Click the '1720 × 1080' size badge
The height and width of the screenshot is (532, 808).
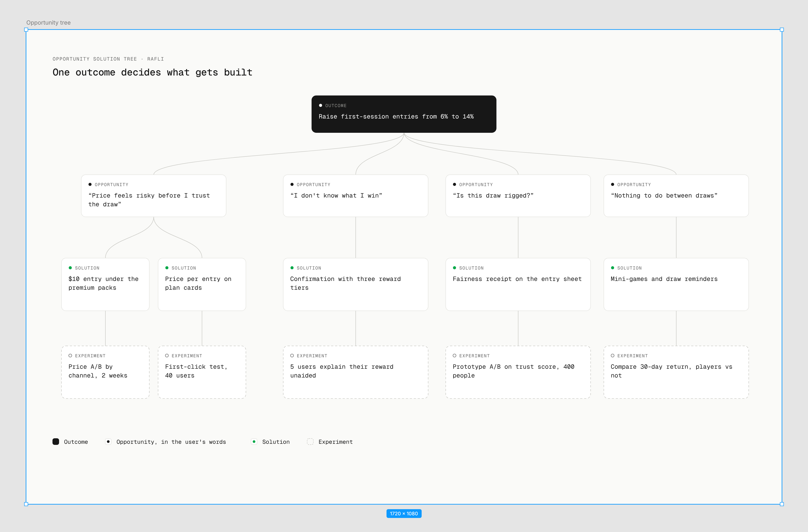(x=404, y=514)
